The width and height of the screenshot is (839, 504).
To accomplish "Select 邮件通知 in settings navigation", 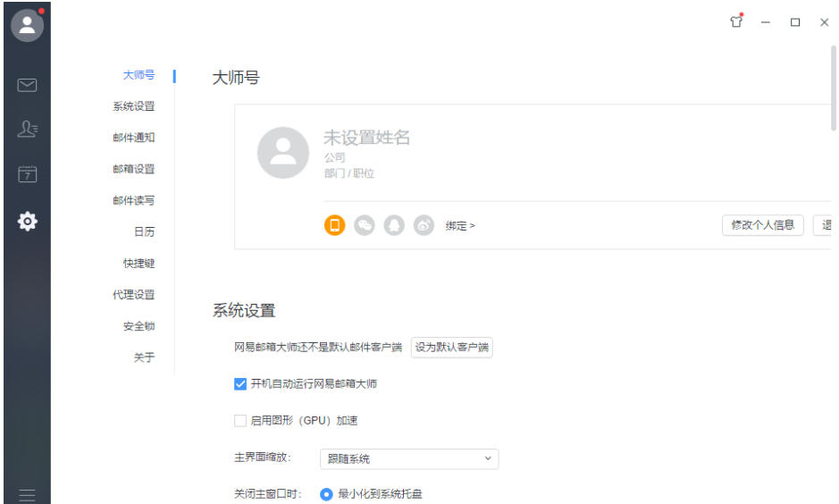I will (133, 138).
